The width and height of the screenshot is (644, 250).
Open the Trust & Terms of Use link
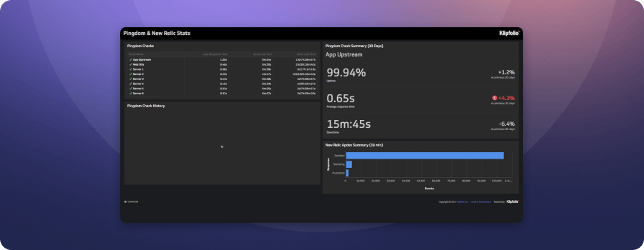[481, 202]
